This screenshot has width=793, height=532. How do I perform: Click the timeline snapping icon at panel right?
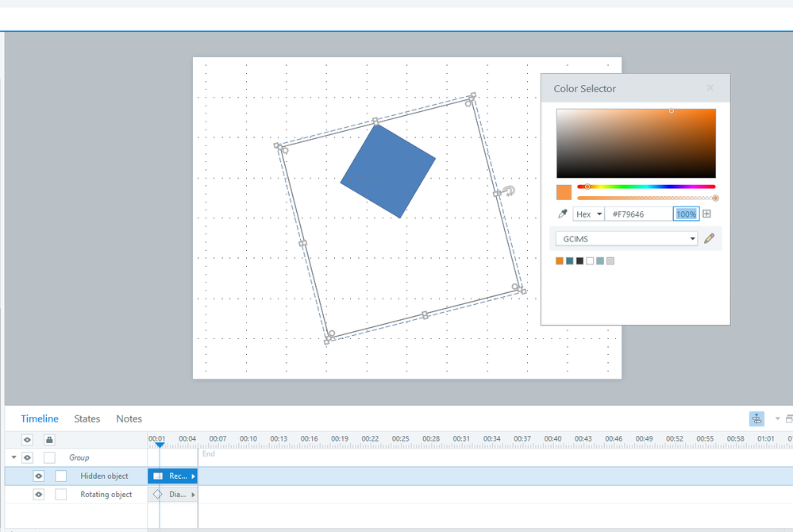pyautogui.click(x=756, y=418)
